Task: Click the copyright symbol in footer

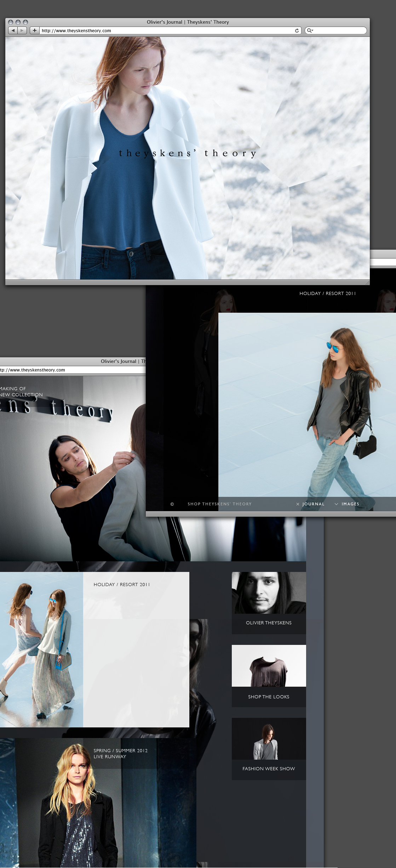Action: (x=172, y=504)
